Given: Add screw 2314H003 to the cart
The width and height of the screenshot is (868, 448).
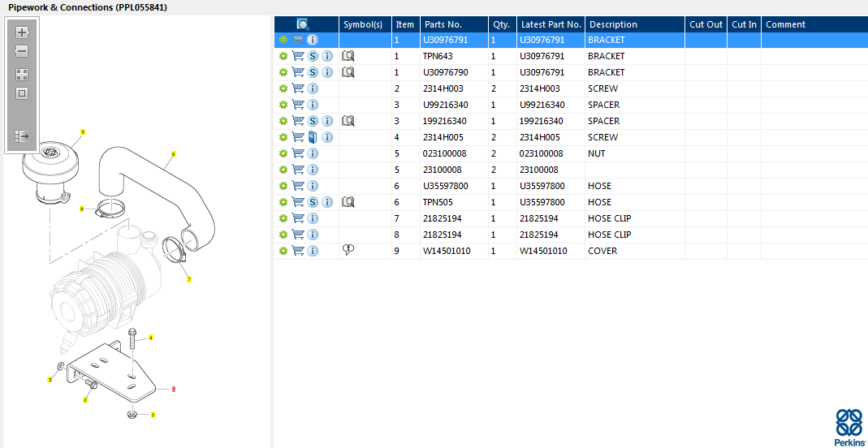Looking at the screenshot, I should click(298, 88).
